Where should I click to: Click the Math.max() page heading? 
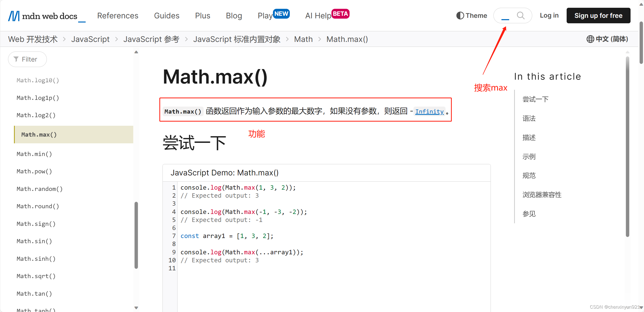coord(215,77)
